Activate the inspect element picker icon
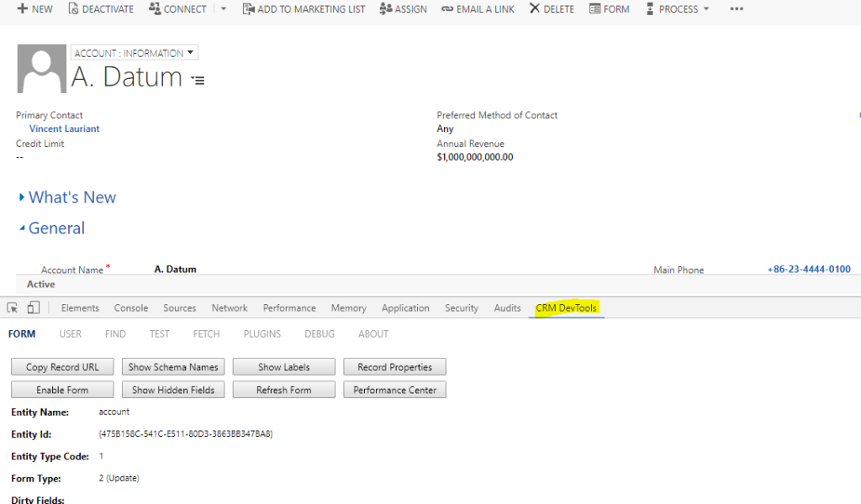The height and width of the screenshot is (504, 861). (12, 307)
